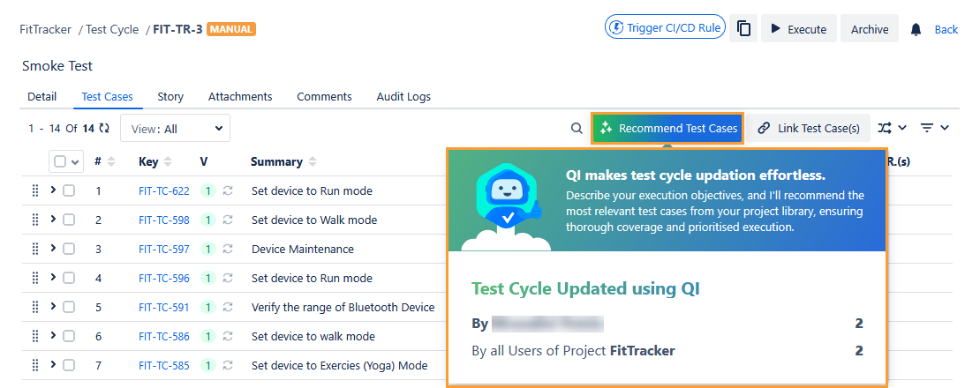Tick the checkbox for row 1

(69, 190)
